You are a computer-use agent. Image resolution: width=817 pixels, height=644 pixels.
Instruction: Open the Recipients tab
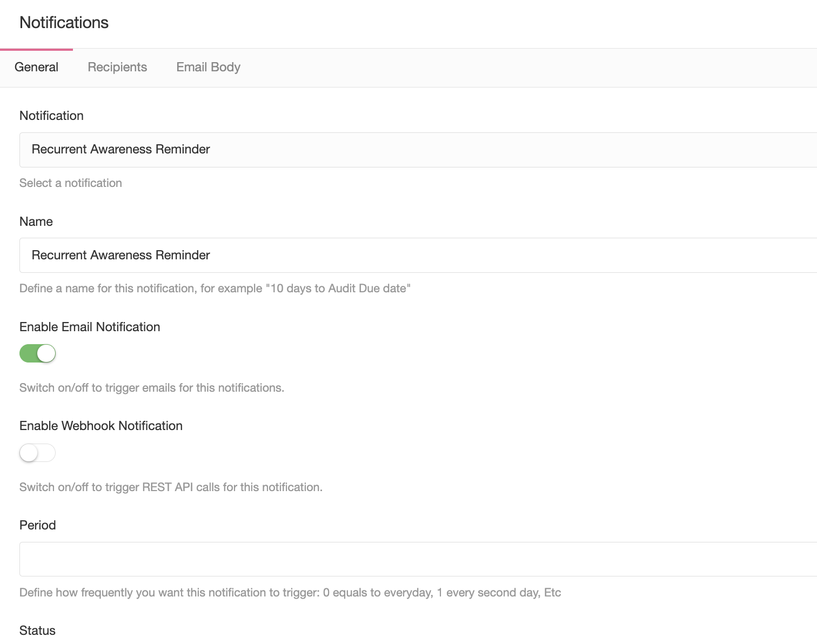pyautogui.click(x=117, y=68)
